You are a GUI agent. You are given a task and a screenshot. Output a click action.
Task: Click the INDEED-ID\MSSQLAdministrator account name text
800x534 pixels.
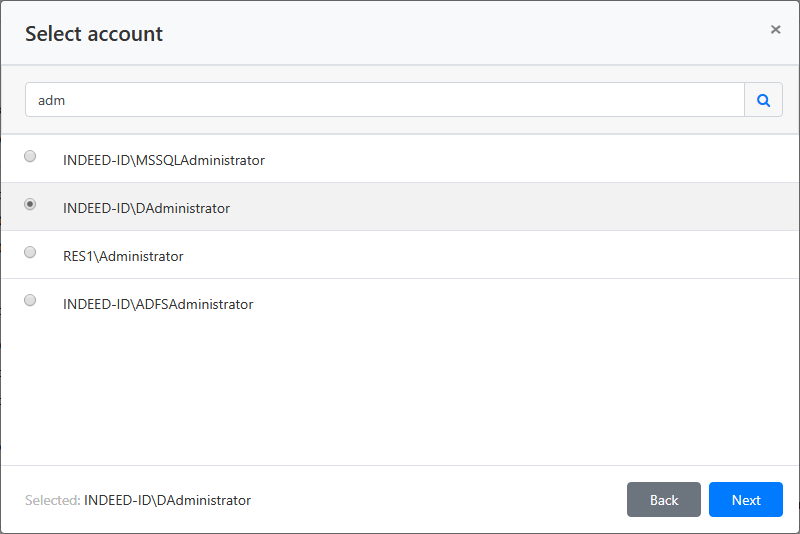coord(163,160)
